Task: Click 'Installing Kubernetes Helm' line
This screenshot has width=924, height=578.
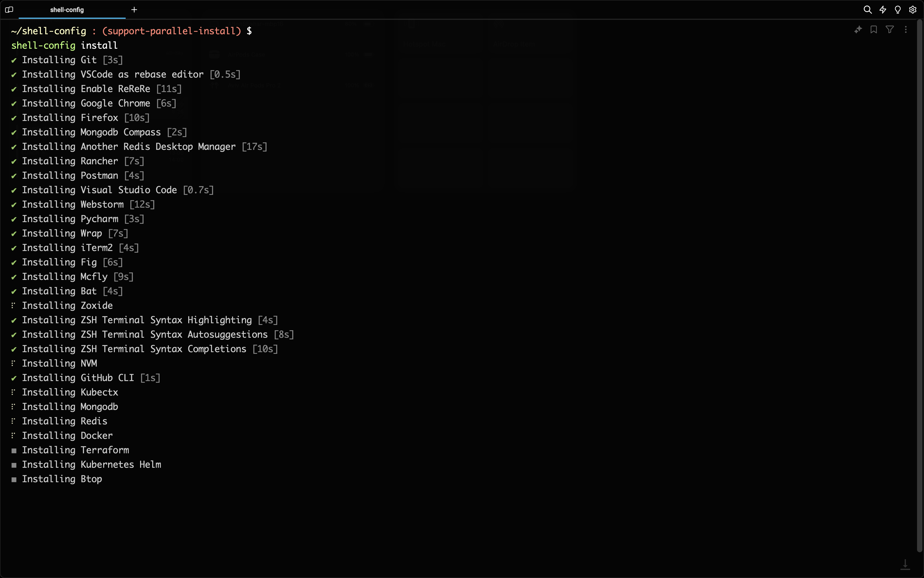Action: (86, 465)
